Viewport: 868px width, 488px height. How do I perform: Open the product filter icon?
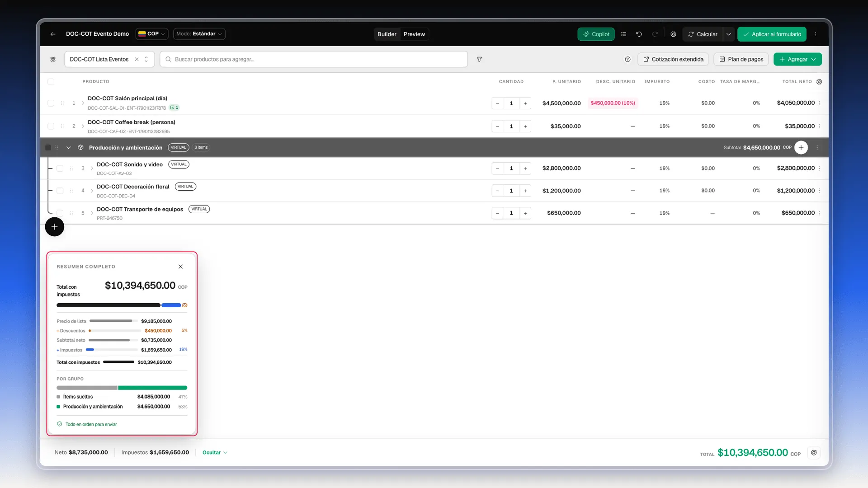[x=479, y=59]
